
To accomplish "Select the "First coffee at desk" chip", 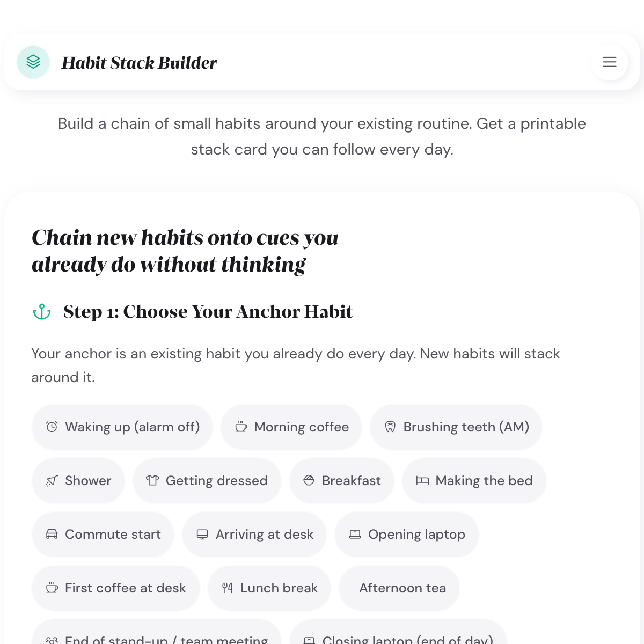I will 115,588.
